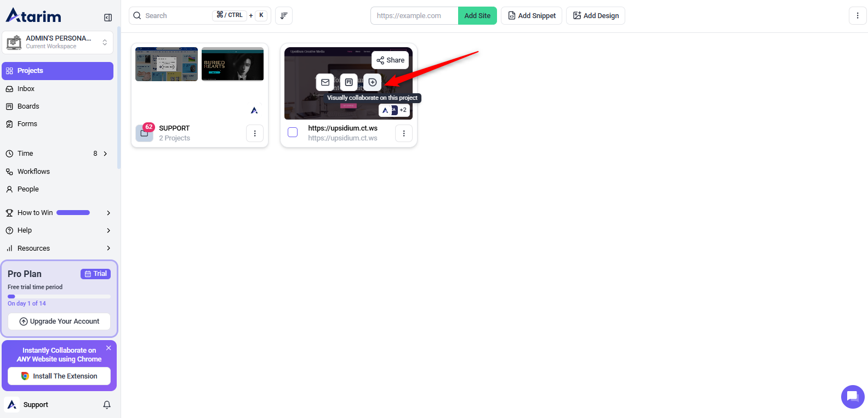Click the sort order icon beside search
This screenshot has height=418, width=868.
284,16
